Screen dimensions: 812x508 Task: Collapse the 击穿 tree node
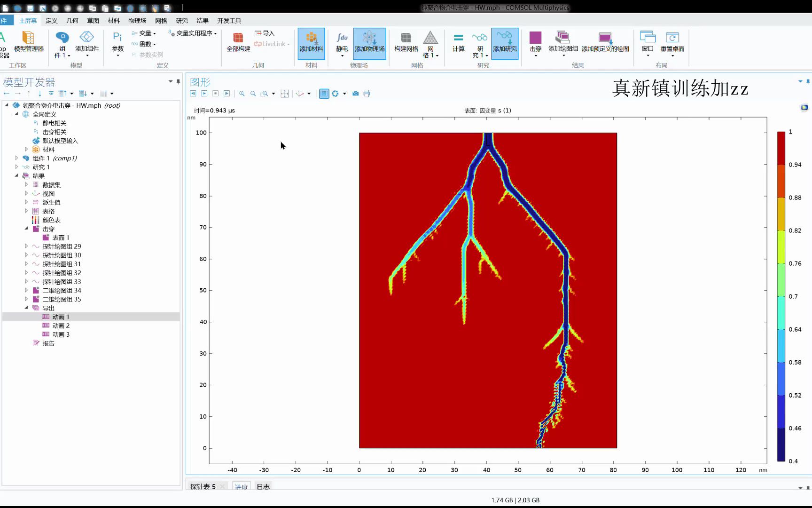tap(26, 229)
